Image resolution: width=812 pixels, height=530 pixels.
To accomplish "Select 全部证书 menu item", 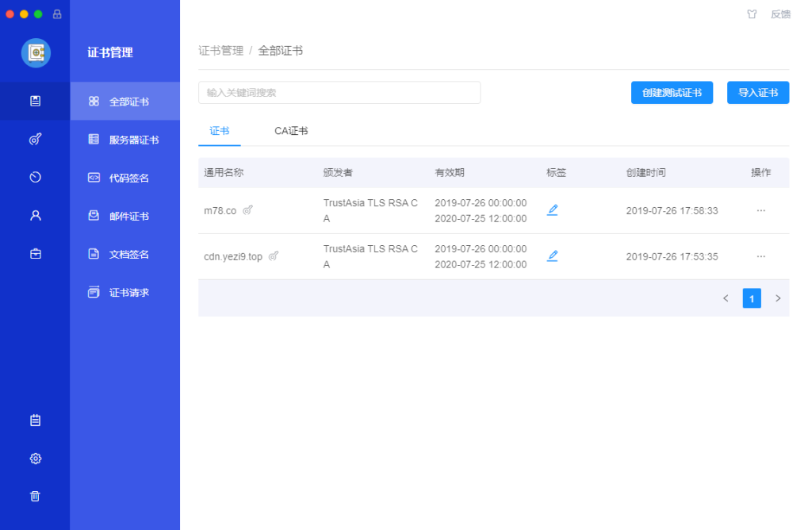I will [x=125, y=102].
